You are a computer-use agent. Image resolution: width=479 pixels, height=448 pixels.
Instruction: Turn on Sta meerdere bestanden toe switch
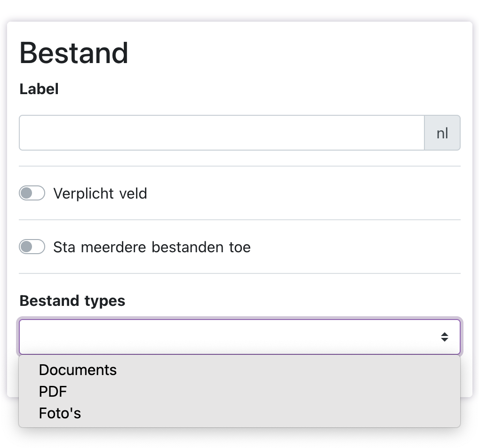coord(32,247)
